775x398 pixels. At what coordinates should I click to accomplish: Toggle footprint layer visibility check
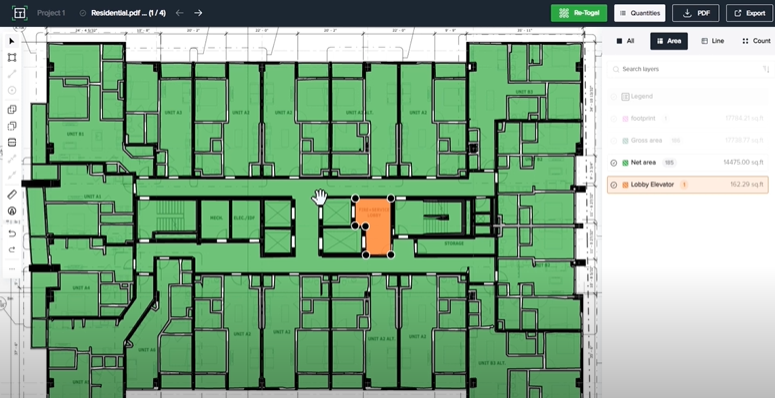point(613,119)
